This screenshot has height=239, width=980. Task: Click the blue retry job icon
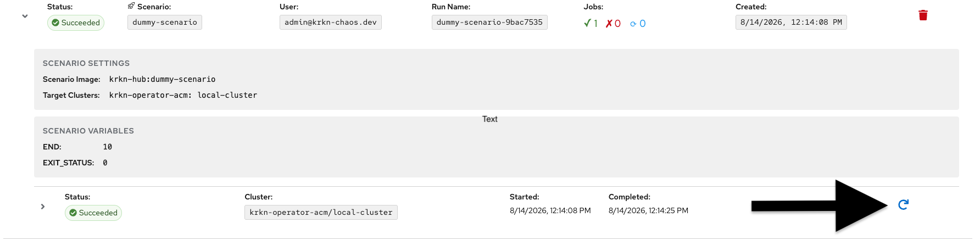tap(903, 204)
